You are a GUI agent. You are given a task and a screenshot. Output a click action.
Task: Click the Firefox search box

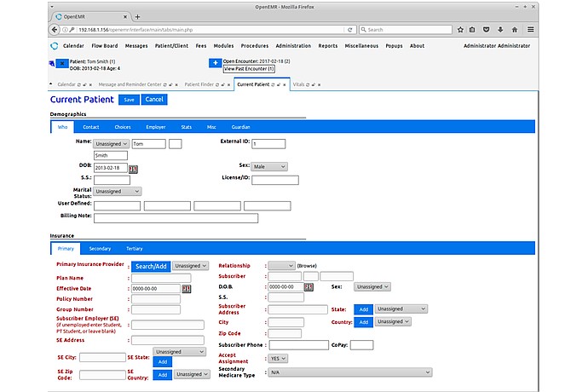click(x=406, y=30)
